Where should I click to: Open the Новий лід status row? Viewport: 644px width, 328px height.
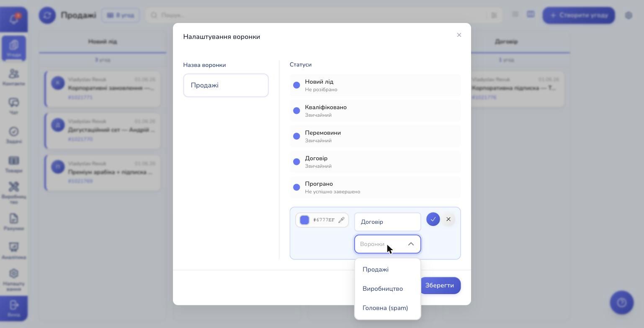(x=375, y=85)
